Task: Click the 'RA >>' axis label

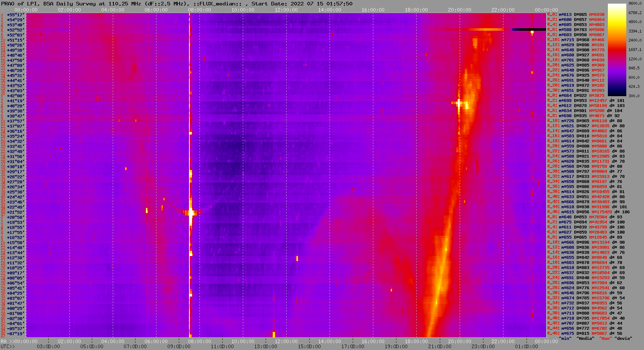Action: (x=7, y=341)
